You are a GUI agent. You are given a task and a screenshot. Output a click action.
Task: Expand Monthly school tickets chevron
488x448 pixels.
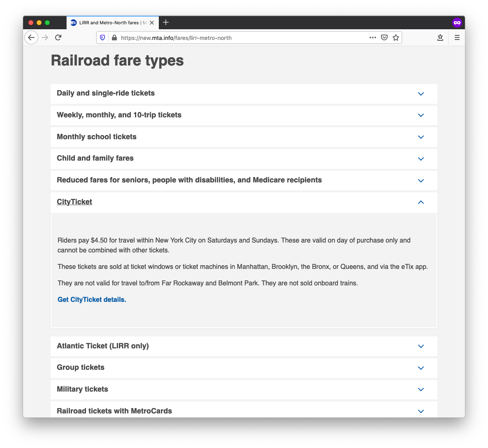tap(421, 137)
